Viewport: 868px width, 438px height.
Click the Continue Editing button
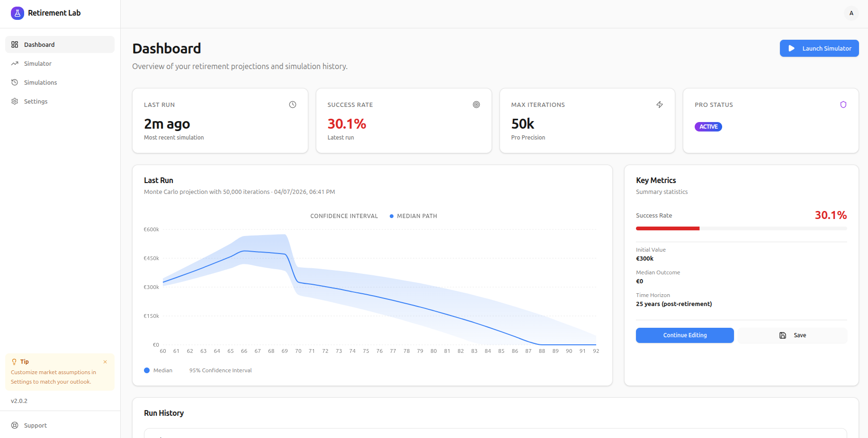point(685,335)
